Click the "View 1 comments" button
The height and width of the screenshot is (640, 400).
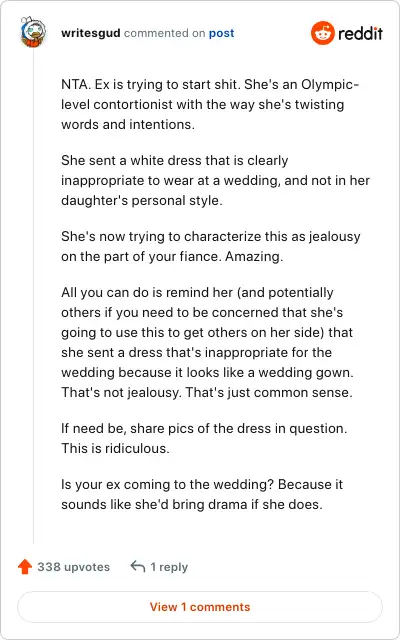pos(200,607)
